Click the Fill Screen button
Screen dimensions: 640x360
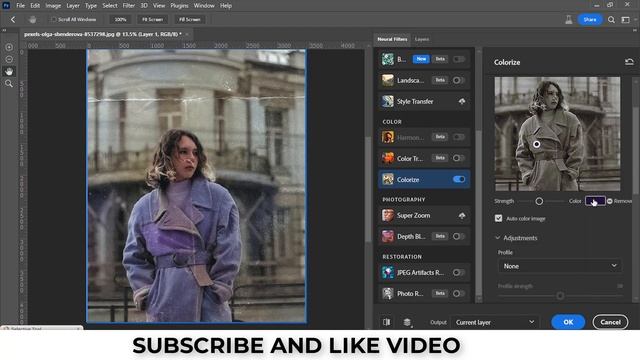click(190, 20)
